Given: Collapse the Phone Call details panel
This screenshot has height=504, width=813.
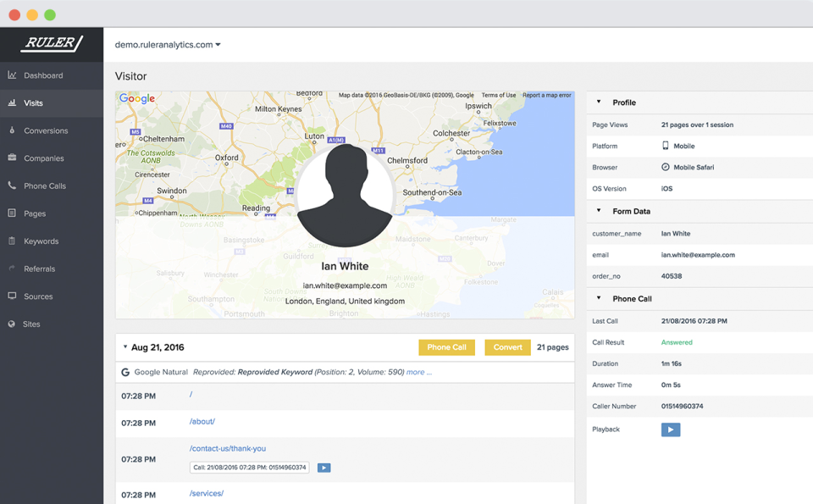Looking at the screenshot, I should pos(600,298).
